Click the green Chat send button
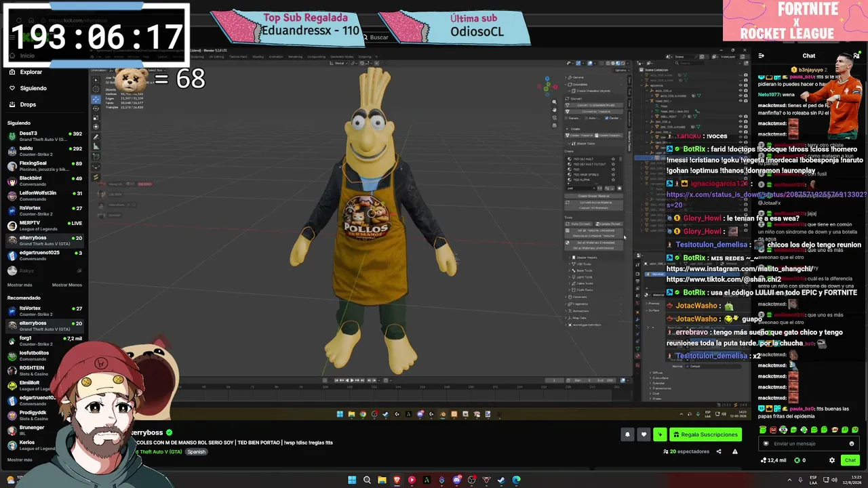This screenshot has width=868, height=488. click(x=850, y=460)
